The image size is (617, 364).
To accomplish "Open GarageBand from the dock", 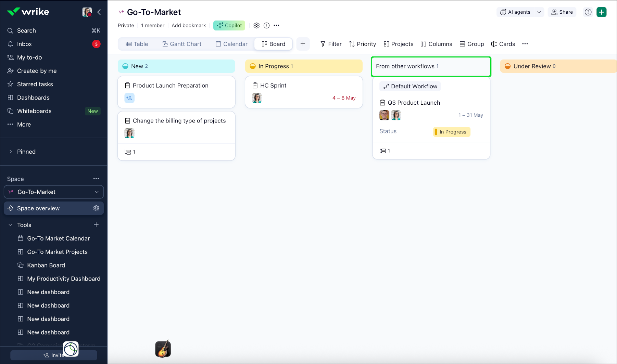I will [163, 349].
